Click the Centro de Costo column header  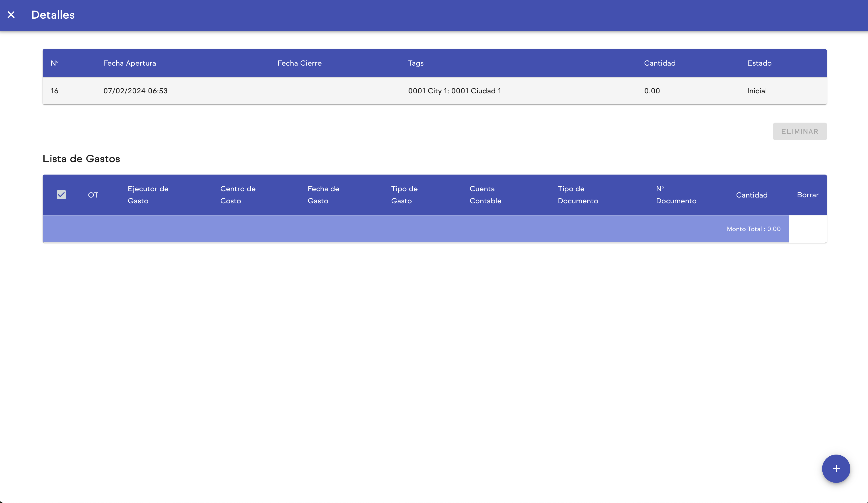(238, 195)
